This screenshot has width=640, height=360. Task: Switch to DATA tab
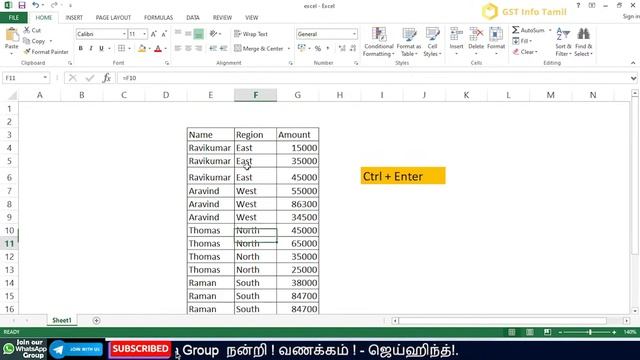click(x=193, y=18)
